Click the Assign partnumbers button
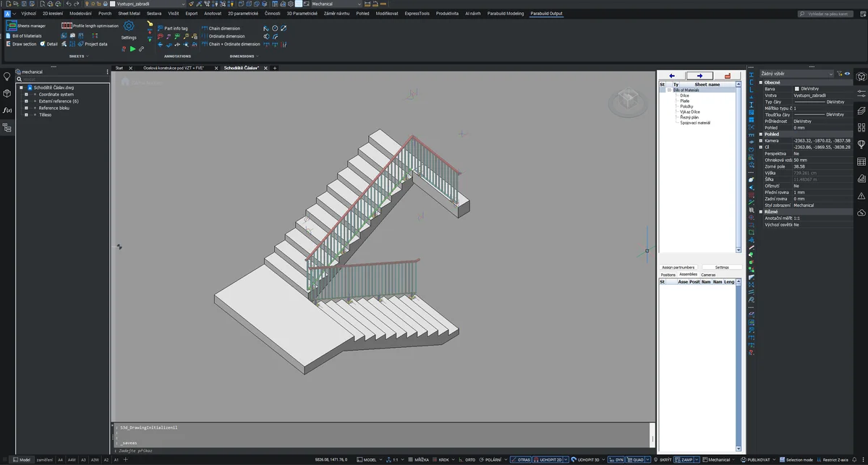This screenshot has height=465, width=868. click(678, 267)
